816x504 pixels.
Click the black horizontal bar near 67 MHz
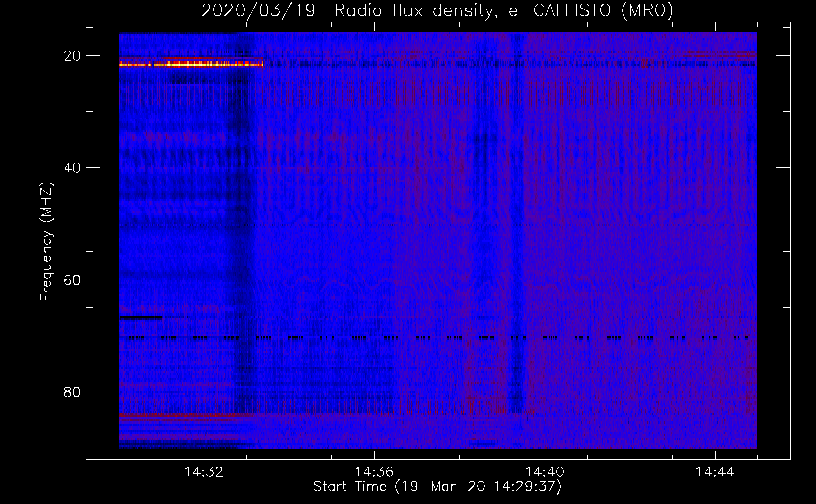click(x=141, y=317)
